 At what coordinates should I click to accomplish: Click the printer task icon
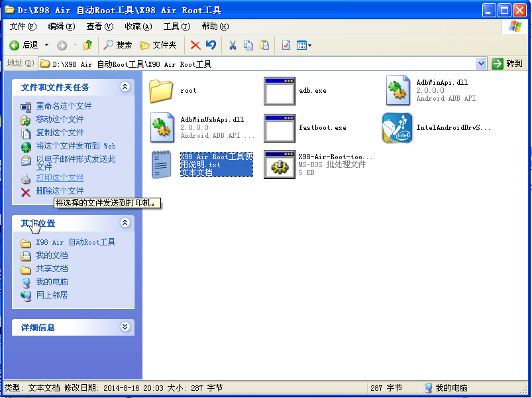(26, 178)
